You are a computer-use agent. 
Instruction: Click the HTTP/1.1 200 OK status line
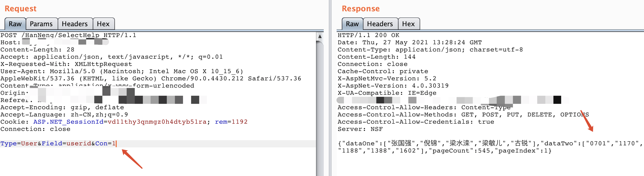coord(368,35)
